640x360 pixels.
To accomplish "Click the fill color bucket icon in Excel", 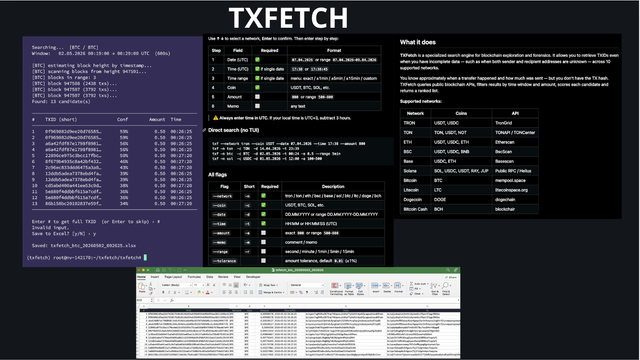I will pos(199,292).
